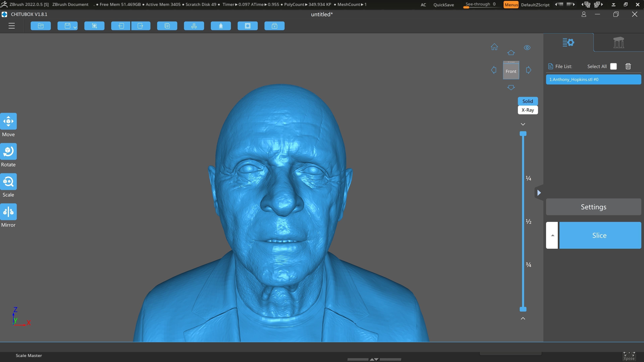Select the Move tool
Screen dimensions: 644x362
coord(8,121)
